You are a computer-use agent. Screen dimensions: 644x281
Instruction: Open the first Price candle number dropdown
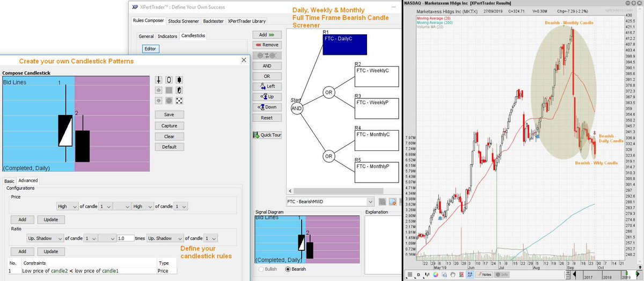point(105,206)
